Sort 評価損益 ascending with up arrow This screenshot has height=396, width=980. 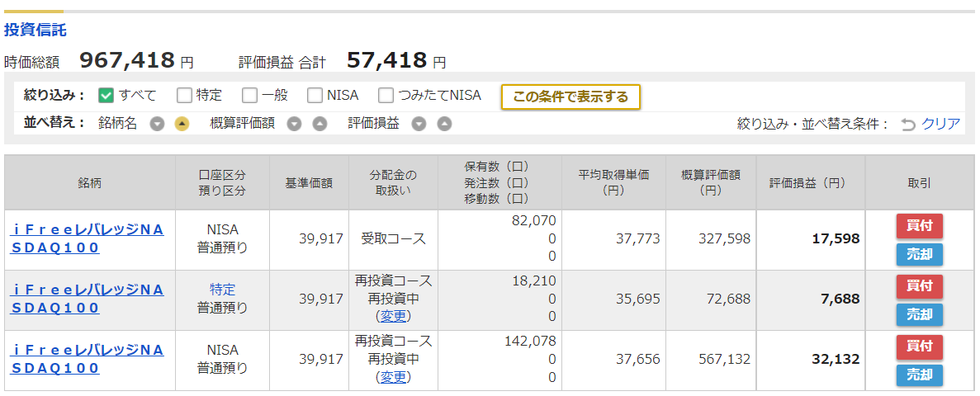[x=443, y=125]
